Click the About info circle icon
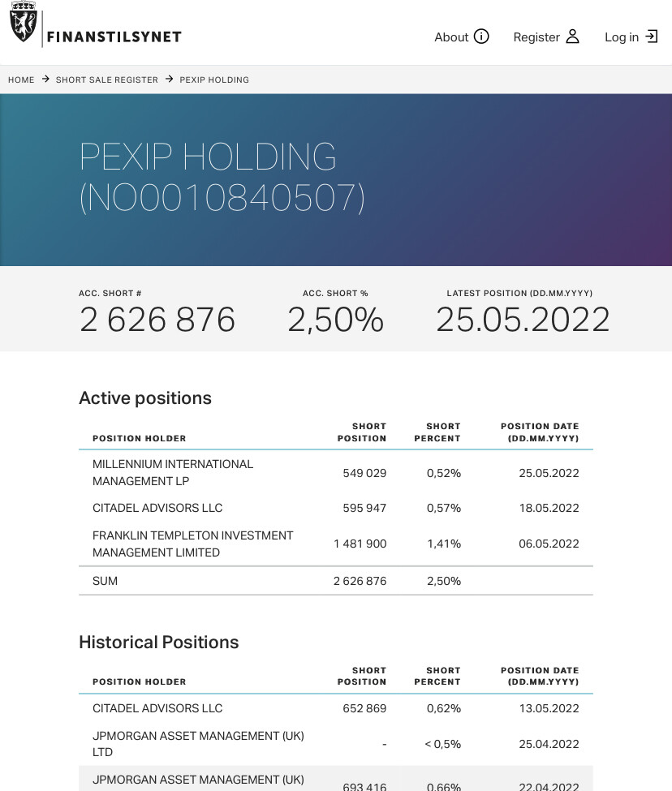 point(481,37)
